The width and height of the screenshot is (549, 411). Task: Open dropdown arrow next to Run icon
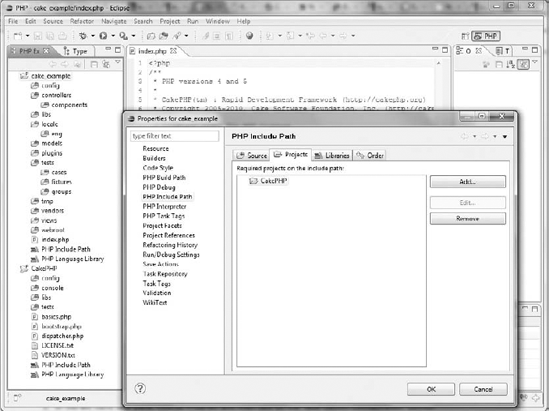click(x=113, y=36)
